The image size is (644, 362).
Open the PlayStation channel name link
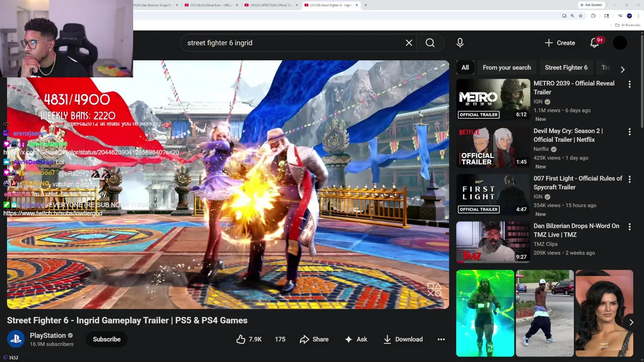[48, 335]
